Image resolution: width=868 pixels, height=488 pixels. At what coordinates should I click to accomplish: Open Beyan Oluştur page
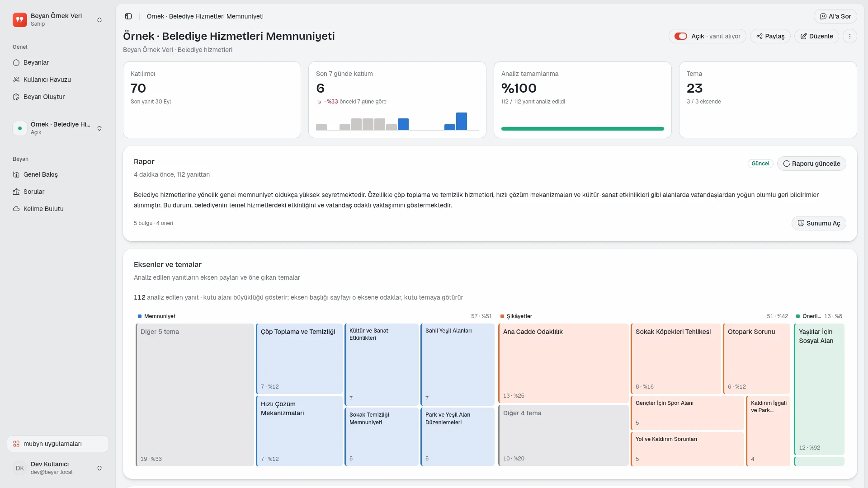coord(58,97)
